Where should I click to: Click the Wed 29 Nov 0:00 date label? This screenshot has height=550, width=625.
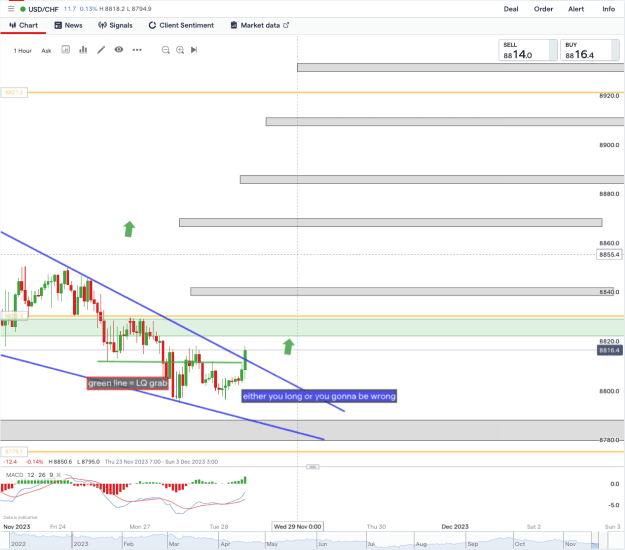point(297,526)
